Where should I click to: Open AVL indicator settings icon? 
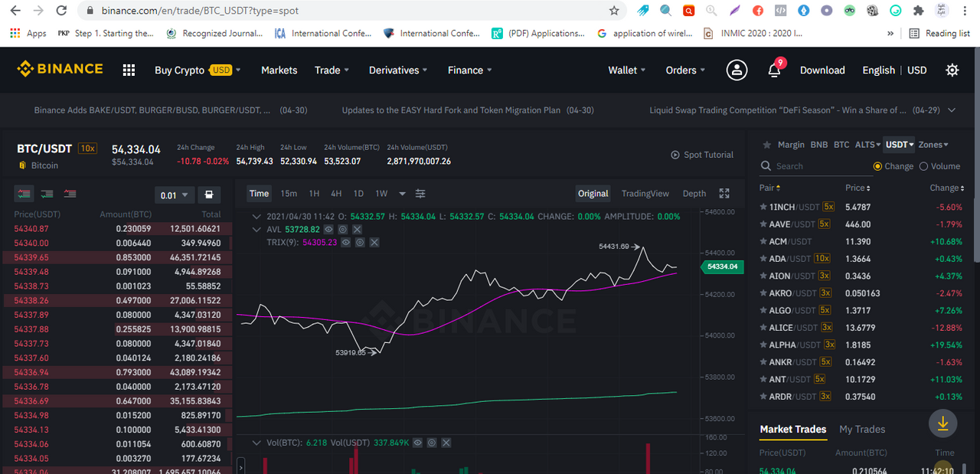coord(343,230)
